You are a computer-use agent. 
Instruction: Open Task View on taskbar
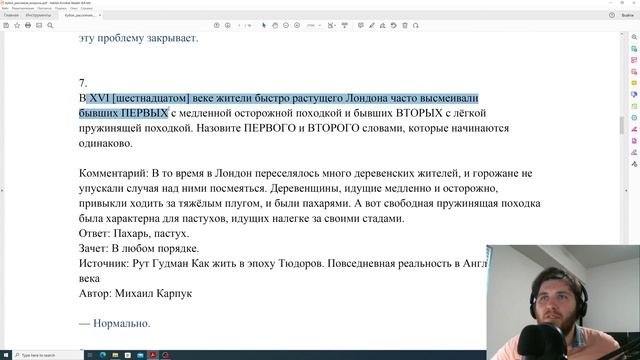[x=90, y=355]
